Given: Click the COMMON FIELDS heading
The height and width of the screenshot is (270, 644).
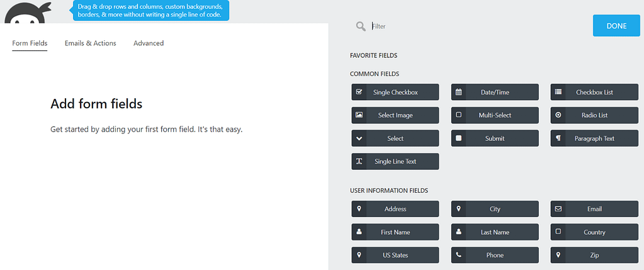Looking at the screenshot, I should [375, 74].
